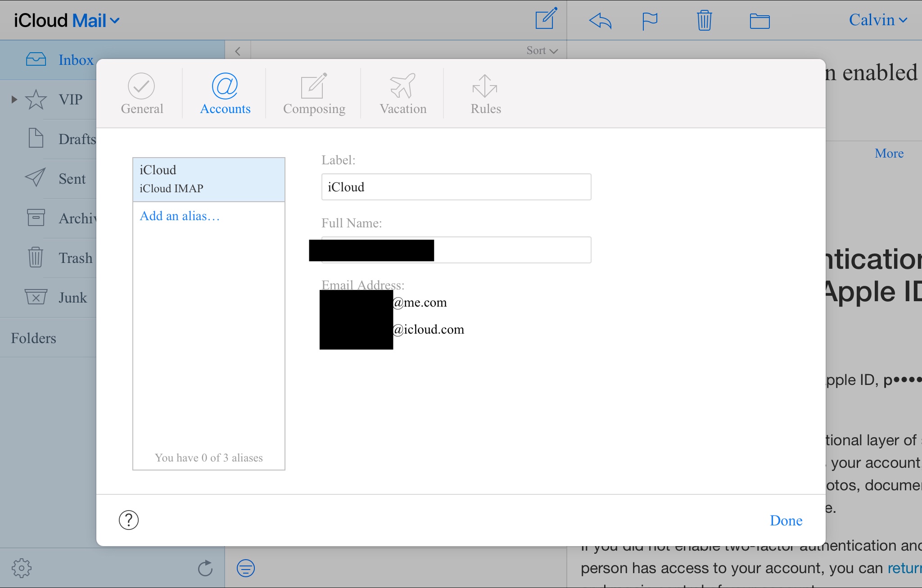The height and width of the screenshot is (588, 922).
Task: Click the trash can toolbar icon
Action: click(704, 21)
